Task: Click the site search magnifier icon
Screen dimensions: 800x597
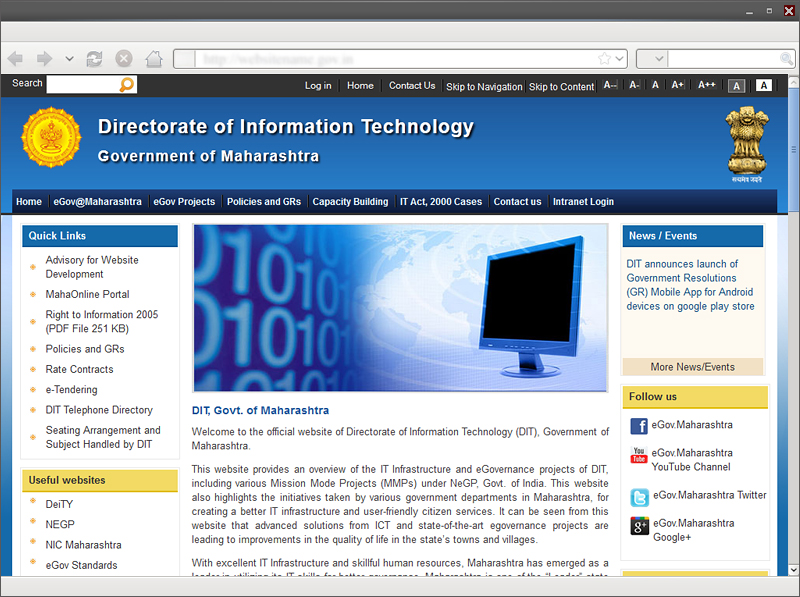Action: coord(127,85)
